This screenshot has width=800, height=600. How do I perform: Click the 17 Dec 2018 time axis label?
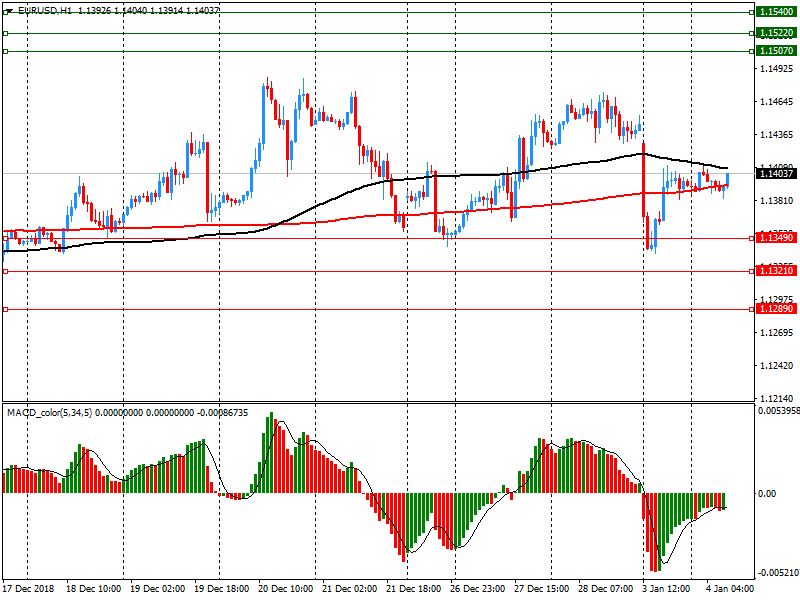(x=28, y=588)
